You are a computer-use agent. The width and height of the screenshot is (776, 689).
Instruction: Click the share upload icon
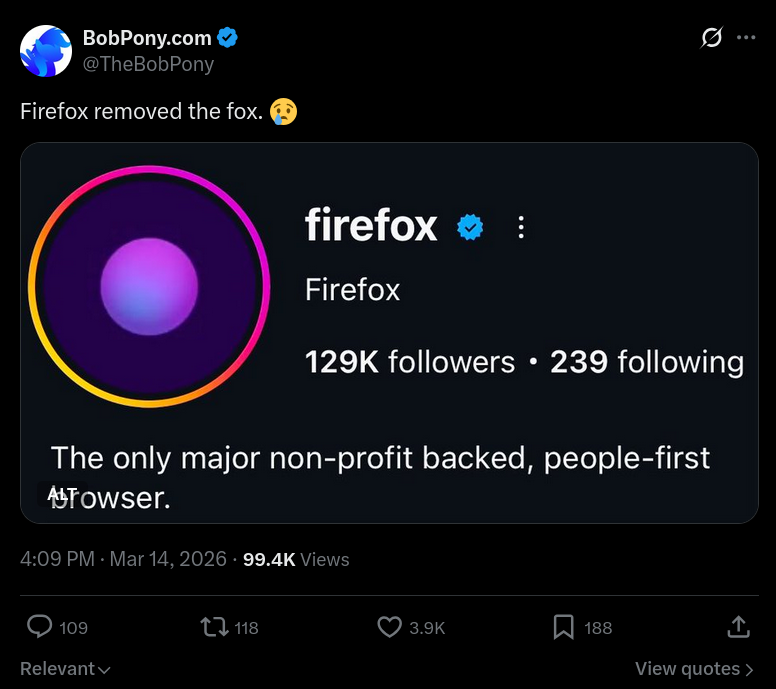(x=738, y=627)
